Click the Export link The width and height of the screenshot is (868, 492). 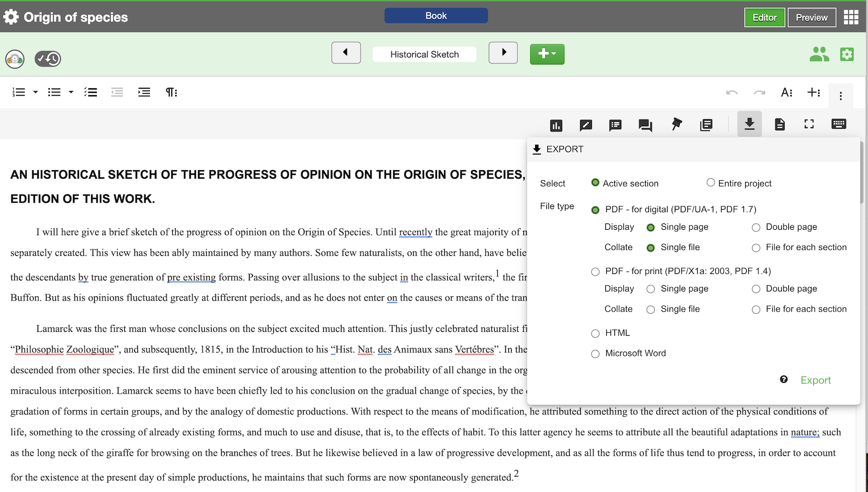815,380
